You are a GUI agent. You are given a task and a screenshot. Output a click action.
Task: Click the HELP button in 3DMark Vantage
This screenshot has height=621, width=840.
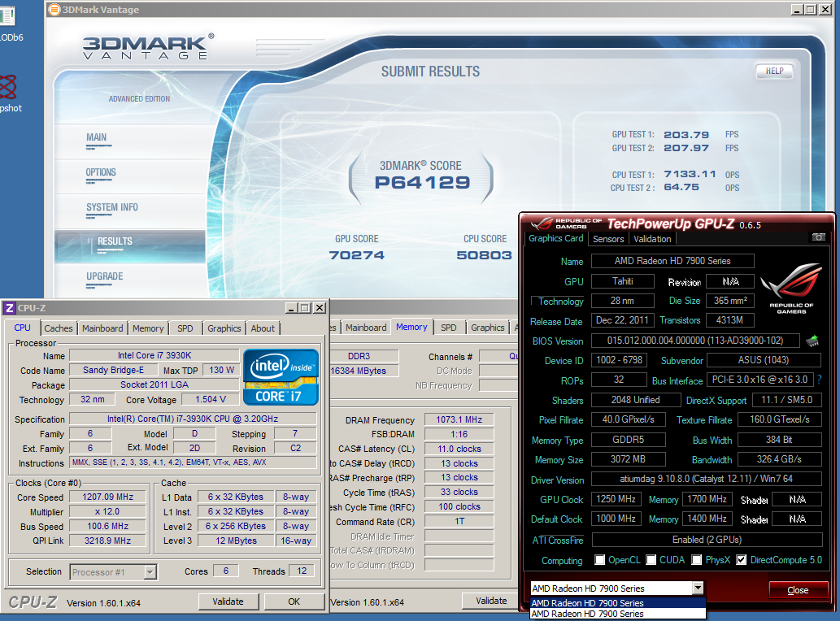tap(774, 72)
